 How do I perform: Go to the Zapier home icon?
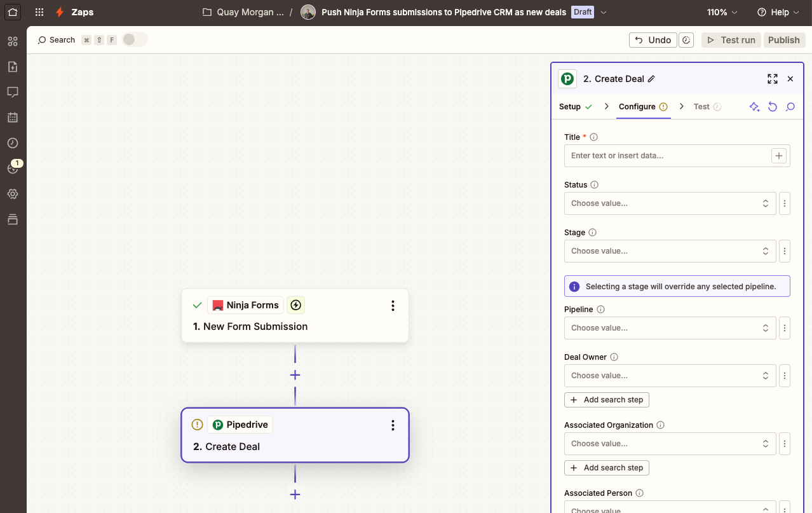click(x=13, y=12)
